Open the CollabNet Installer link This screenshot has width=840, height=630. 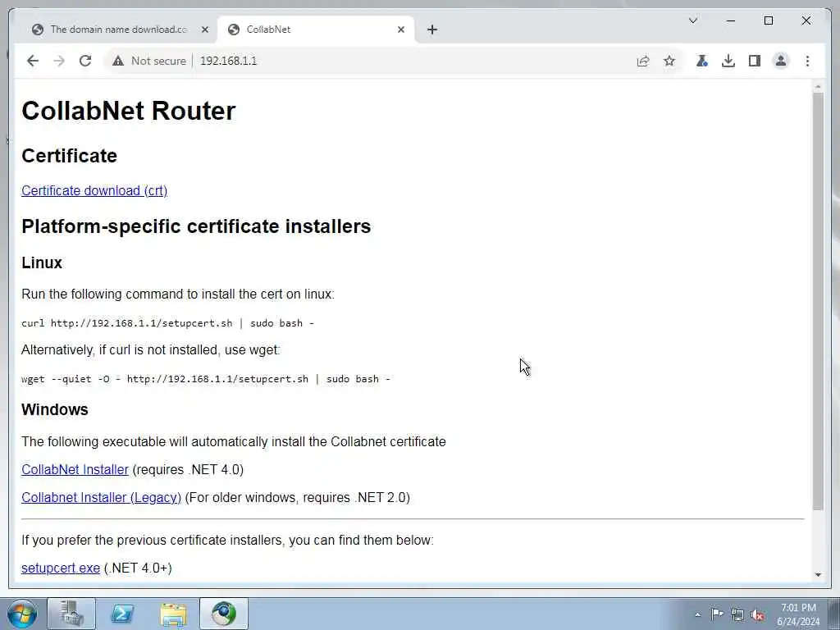(75, 469)
